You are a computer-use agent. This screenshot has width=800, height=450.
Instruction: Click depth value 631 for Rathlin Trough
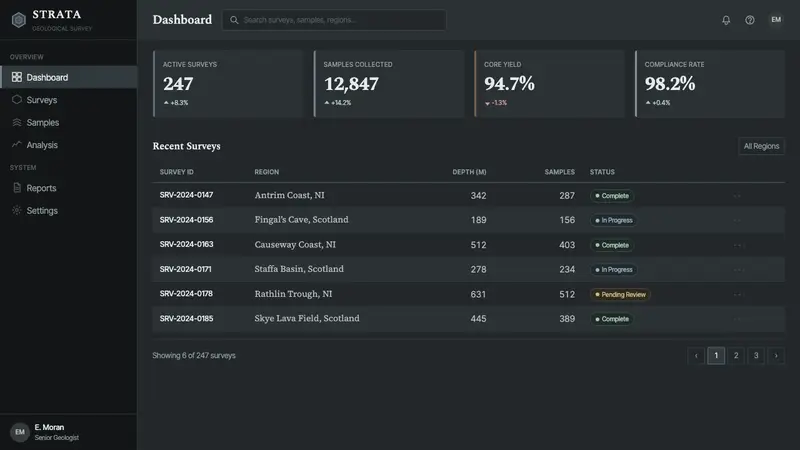[478, 294]
